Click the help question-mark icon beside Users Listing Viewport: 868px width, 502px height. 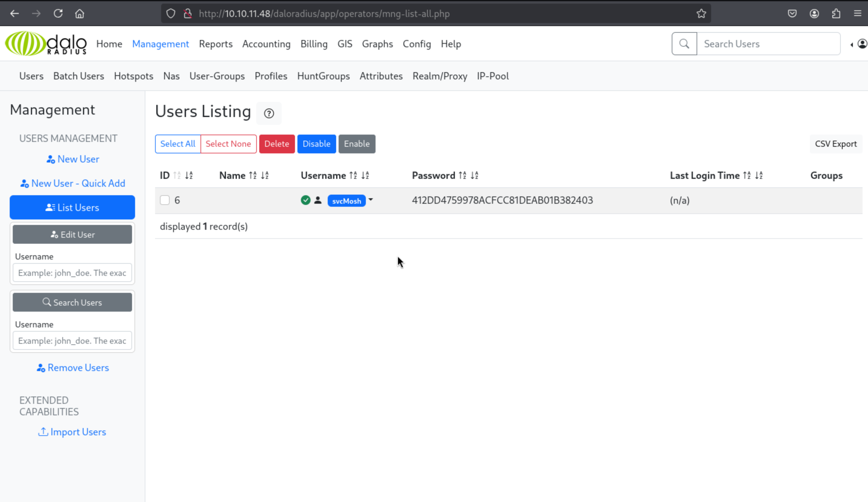click(x=269, y=113)
